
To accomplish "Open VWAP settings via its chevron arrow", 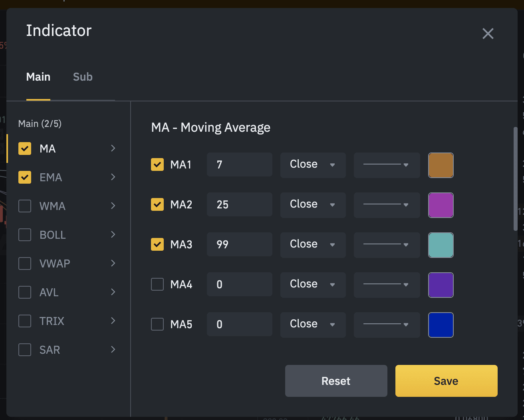I will point(113,263).
